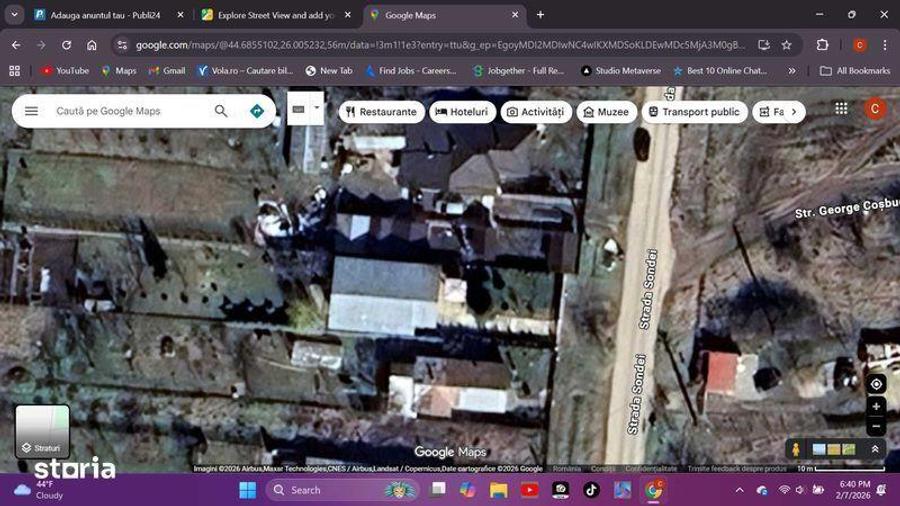Select the first blue imagery thumbnail
The height and width of the screenshot is (506, 900).
(819, 449)
